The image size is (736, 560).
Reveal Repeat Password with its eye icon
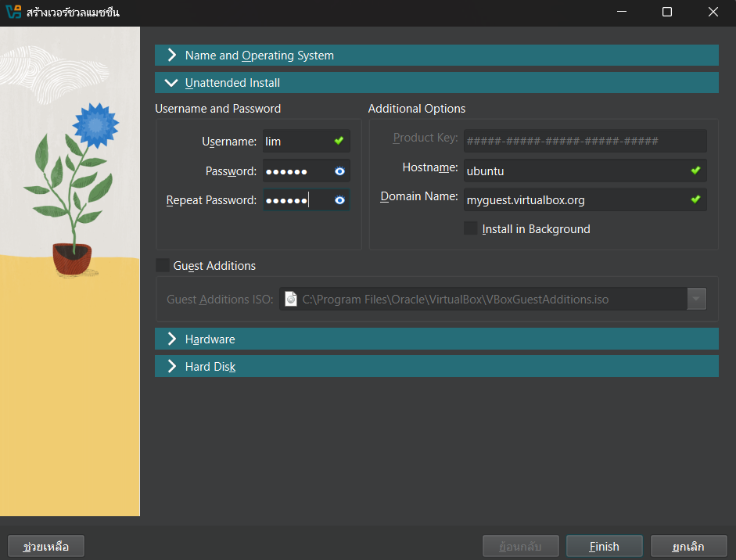(339, 200)
